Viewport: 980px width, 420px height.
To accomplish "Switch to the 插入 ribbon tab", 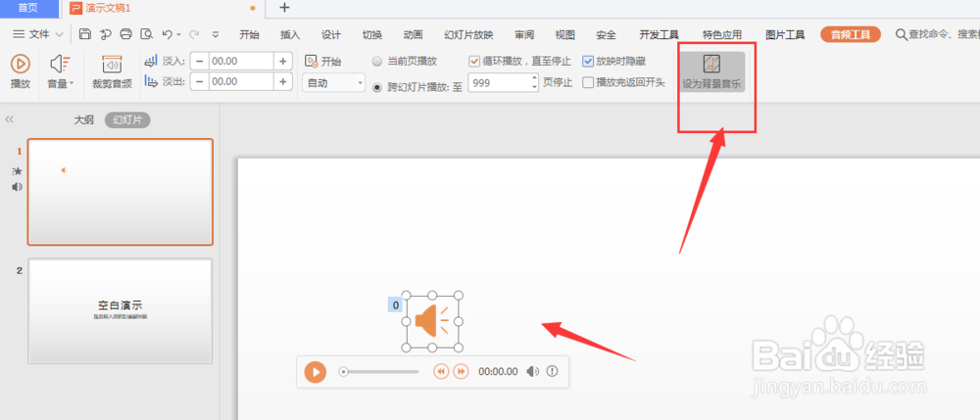I will (x=290, y=35).
